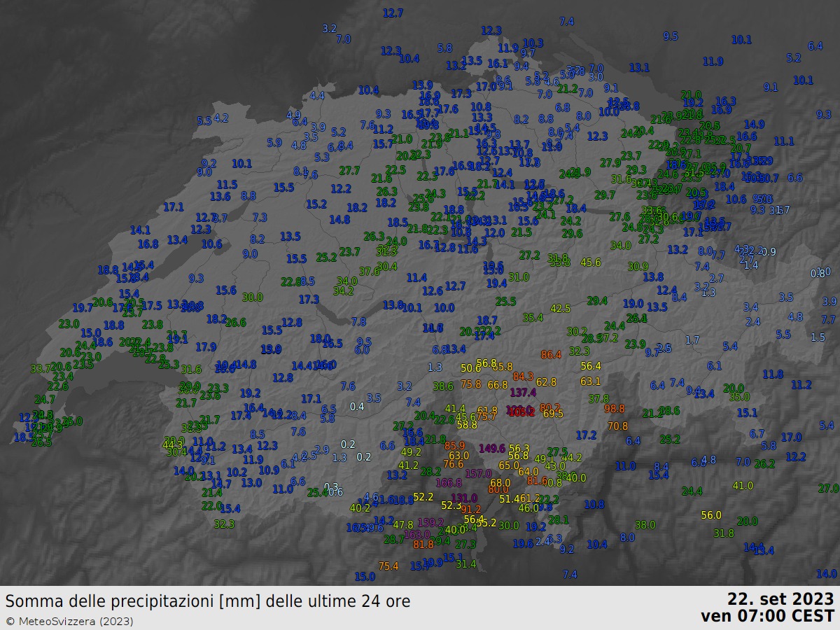Click the '157.0' station reading
The width and height of the screenshot is (840, 630).
point(479,474)
